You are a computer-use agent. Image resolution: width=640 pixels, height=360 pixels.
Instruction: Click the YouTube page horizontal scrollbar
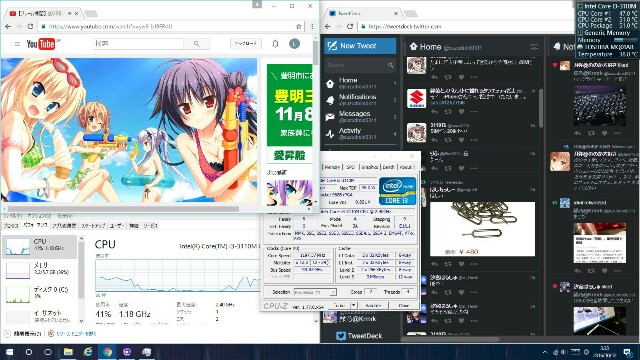point(123,209)
